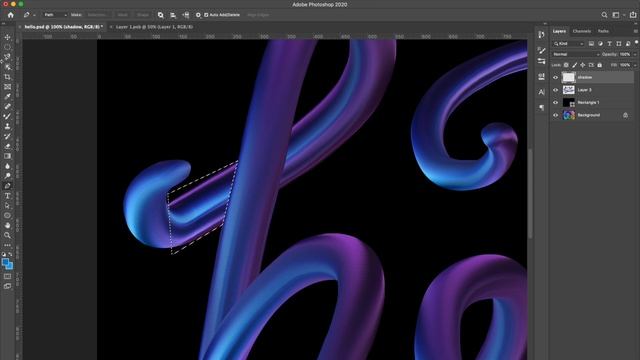Select the Clone Stamp tool
The image size is (640, 360).
[x=7, y=126]
